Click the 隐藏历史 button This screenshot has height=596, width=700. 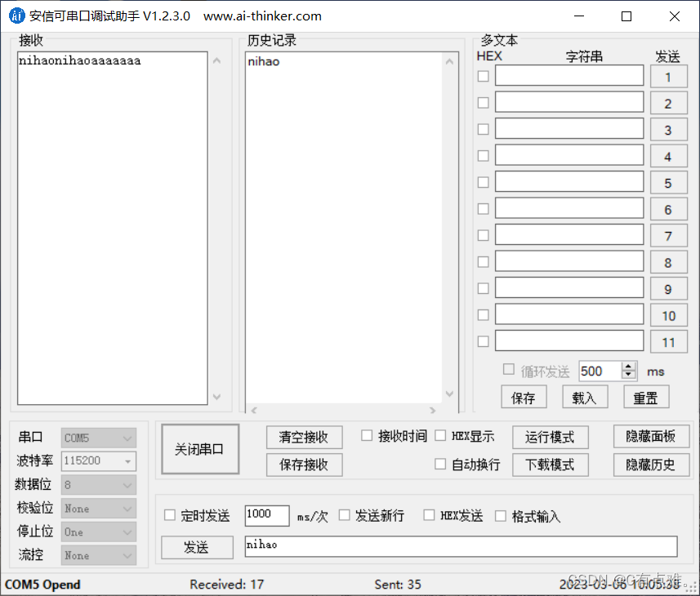tap(651, 465)
